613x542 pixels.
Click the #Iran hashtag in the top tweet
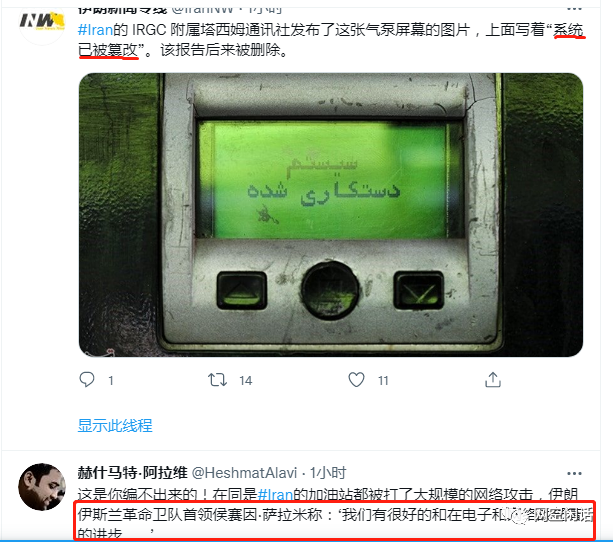[95, 30]
